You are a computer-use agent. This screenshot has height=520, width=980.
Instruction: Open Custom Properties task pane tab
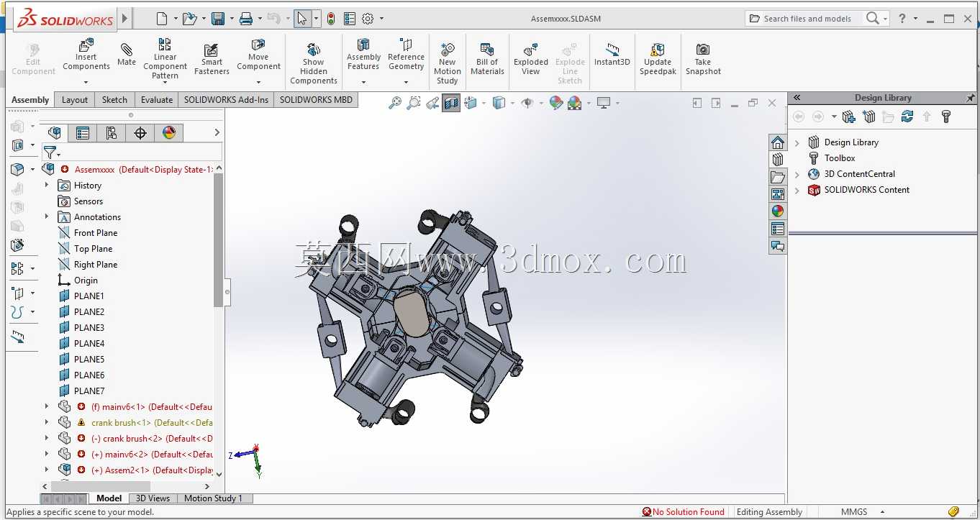[x=778, y=229]
